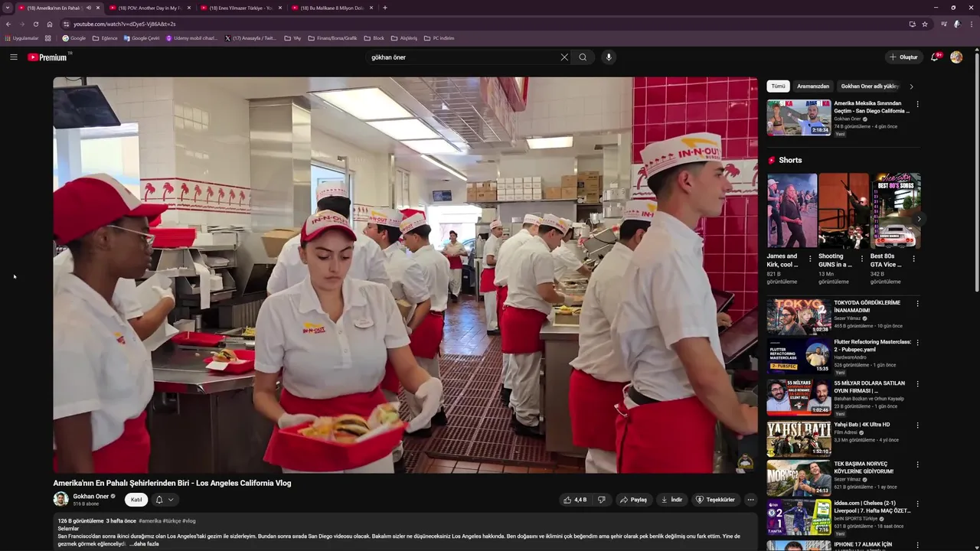Show next Shorts with the right chevron

click(x=919, y=219)
